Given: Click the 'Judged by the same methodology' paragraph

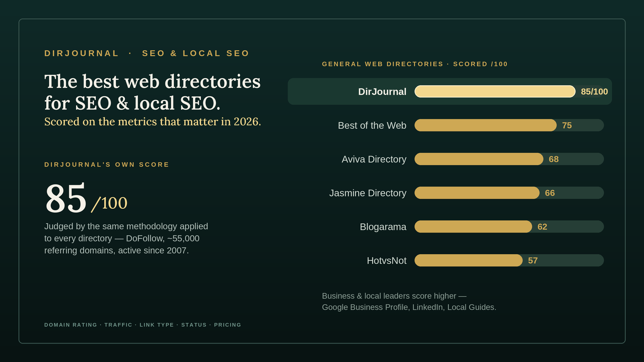Looking at the screenshot, I should (x=126, y=238).
